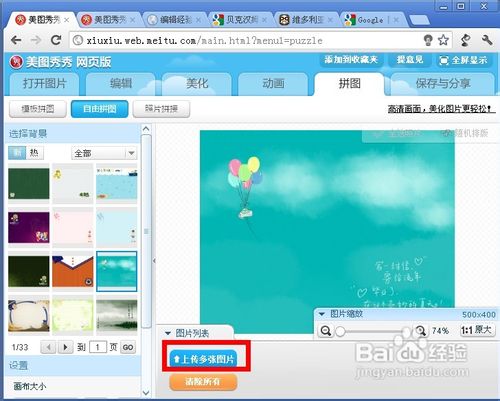Screen dimensions: 500x401
Task: Choose 模板拼图 mode
Action: [38, 109]
